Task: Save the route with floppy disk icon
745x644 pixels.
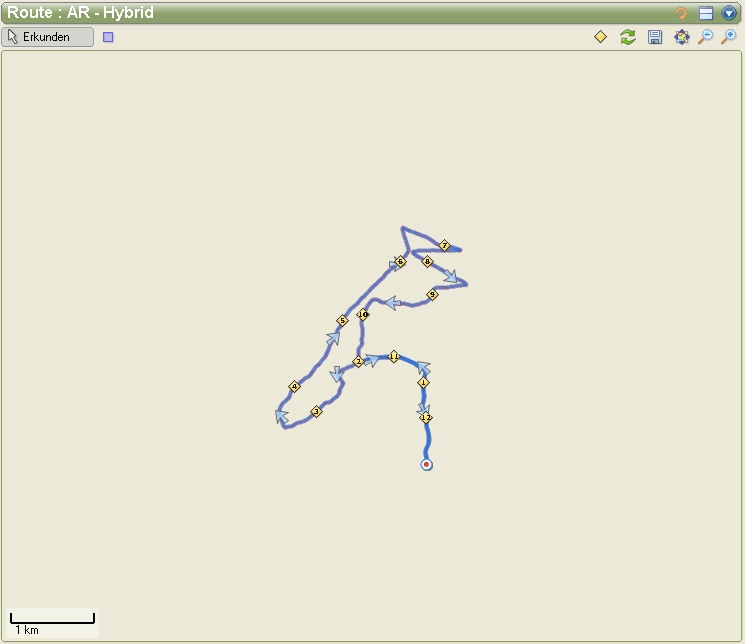Action: pos(655,37)
